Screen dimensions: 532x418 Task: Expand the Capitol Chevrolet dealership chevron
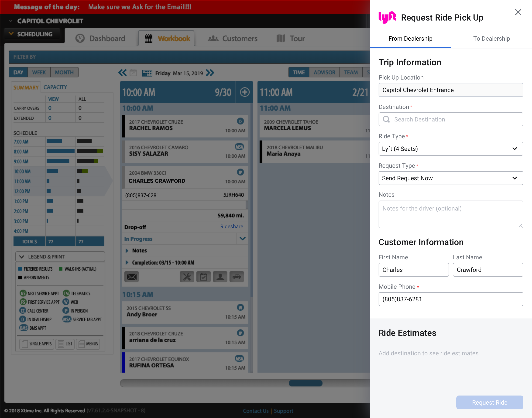11,21
